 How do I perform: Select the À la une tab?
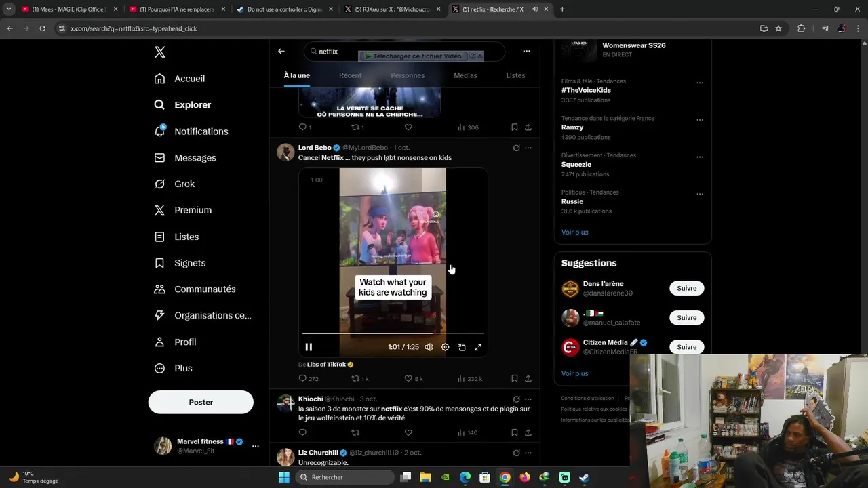click(296, 75)
